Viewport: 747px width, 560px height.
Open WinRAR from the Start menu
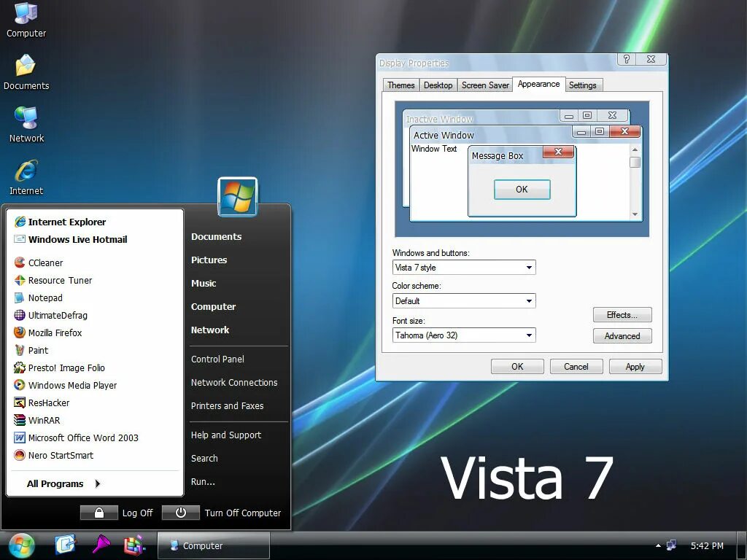coord(36,421)
